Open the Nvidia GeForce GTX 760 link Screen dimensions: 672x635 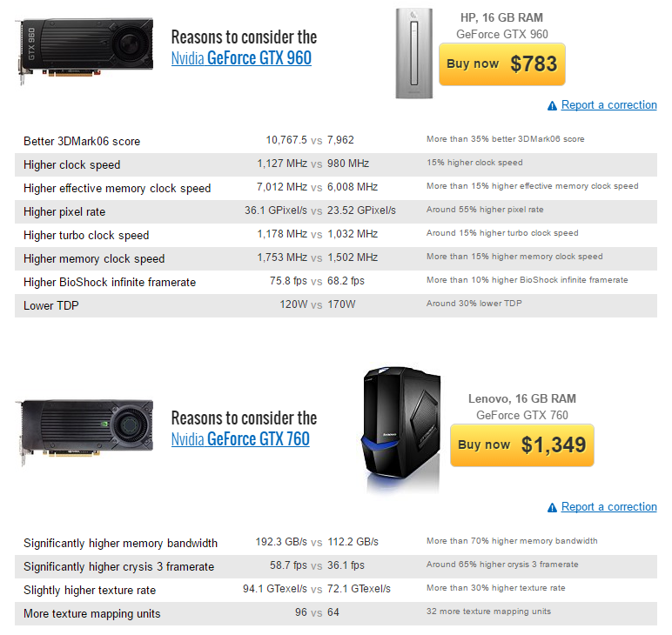pos(240,438)
